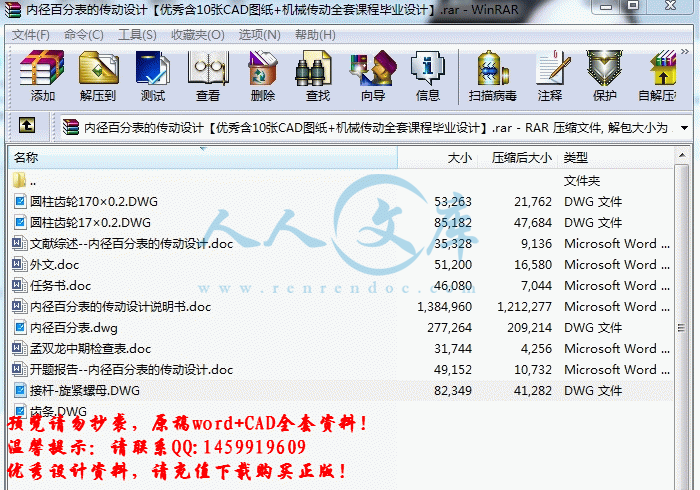This screenshot has height=490, width=700.
Task: Click the parent folder '..' icon
Action: pyautogui.click(x=19, y=180)
